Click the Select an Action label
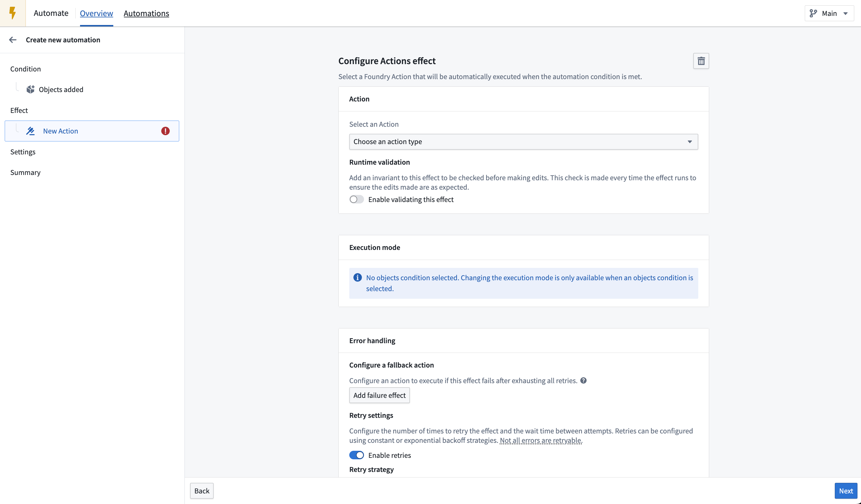Screen dimensions: 861x504 click(x=374, y=124)
